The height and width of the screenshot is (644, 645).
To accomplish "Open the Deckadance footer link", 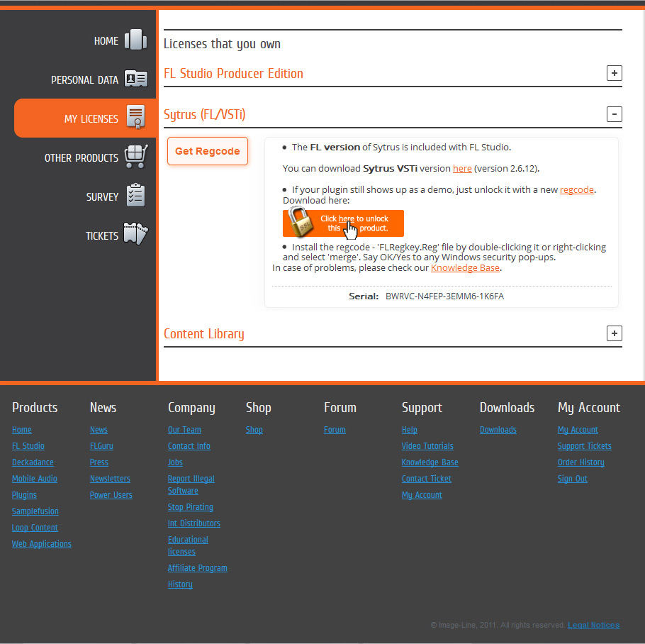I will tap(33, 462).
